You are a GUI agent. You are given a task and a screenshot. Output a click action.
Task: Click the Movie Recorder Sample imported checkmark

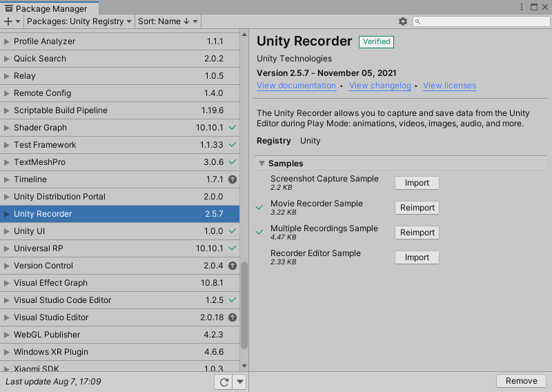point(259,208)
